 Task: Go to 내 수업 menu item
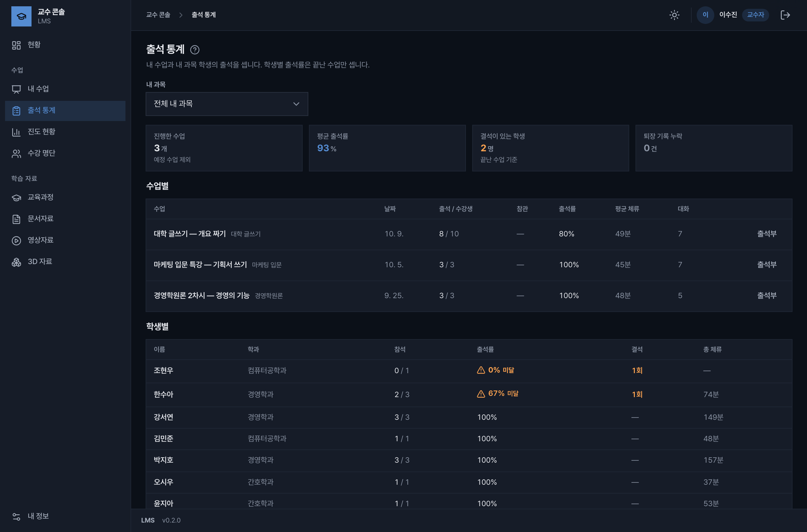(x=65, y=89)
